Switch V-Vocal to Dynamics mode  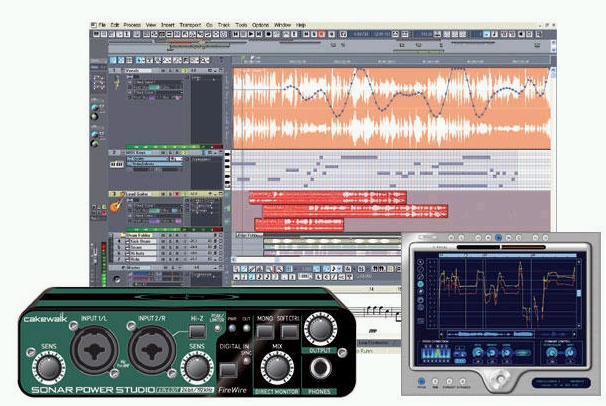point(463,381)
